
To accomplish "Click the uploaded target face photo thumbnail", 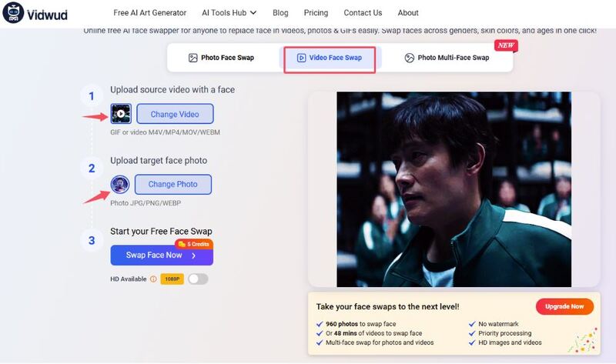I will pos(120,184).
